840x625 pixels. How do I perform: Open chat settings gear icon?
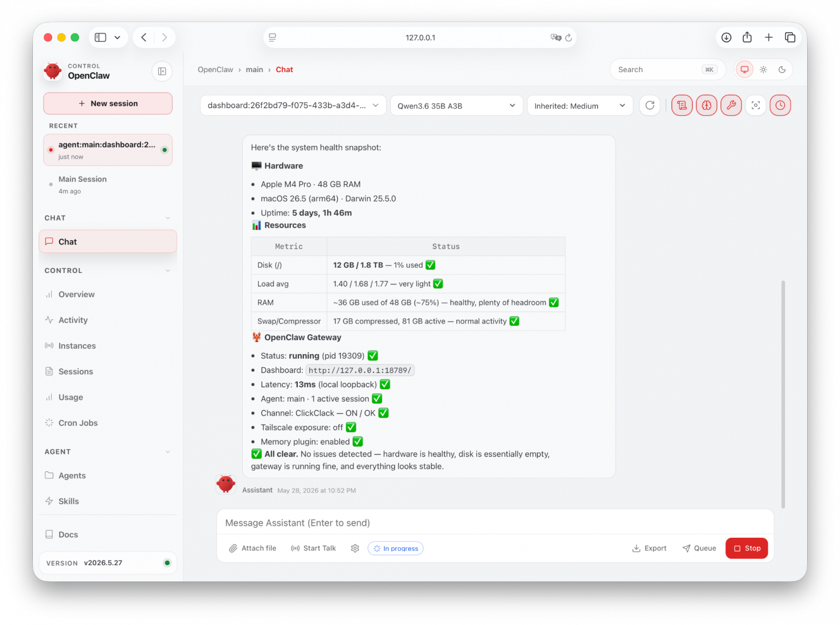(x=355, y=548)
